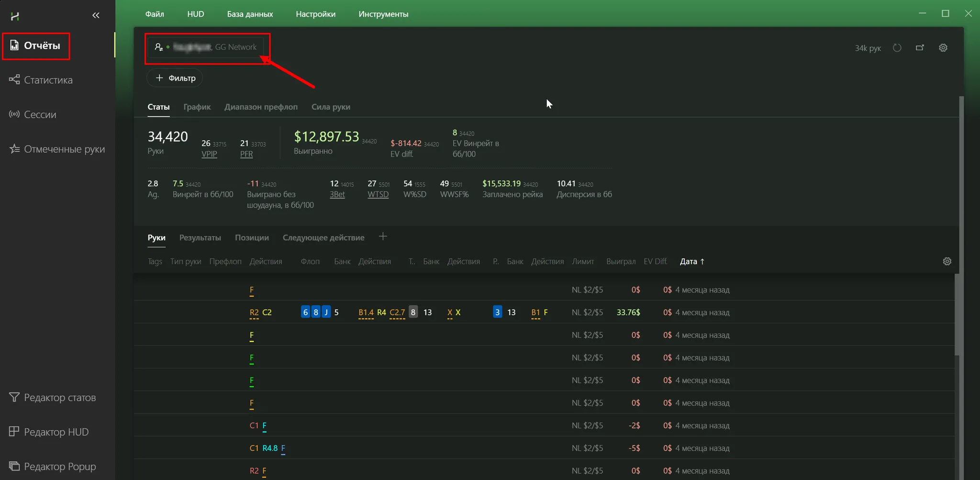Click the EV Diff. column header
Viewport: 980px width, 480px height.
coord(656,261)
